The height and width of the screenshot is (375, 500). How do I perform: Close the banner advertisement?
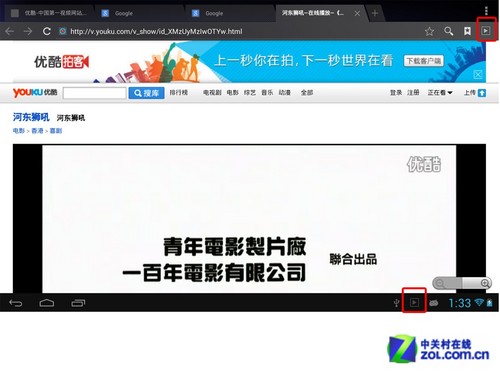click(x=478, y=74)
